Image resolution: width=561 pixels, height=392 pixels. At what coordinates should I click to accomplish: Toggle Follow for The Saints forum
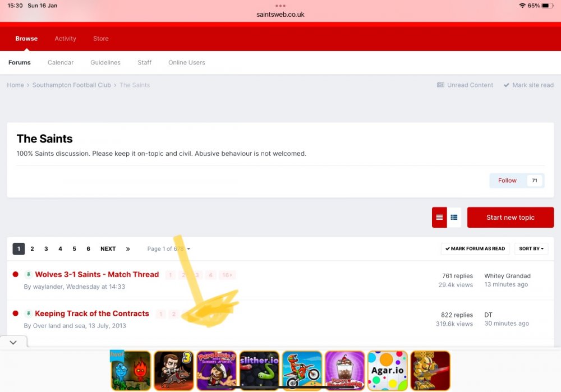pyautogui.click(x=508, y=181)
